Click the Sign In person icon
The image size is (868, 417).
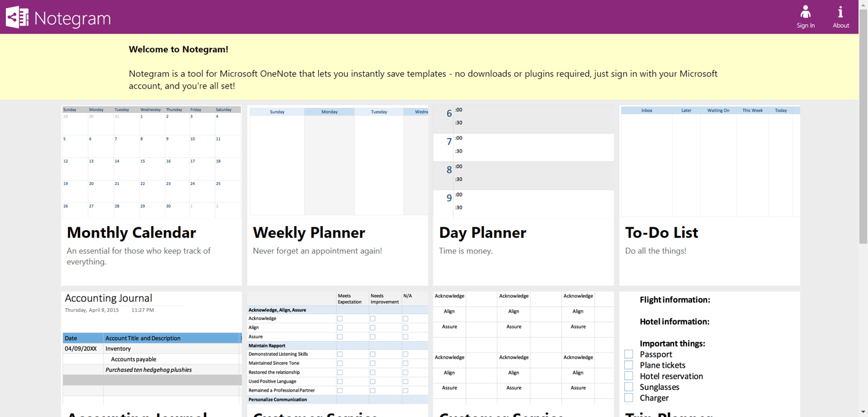(806, 12)
